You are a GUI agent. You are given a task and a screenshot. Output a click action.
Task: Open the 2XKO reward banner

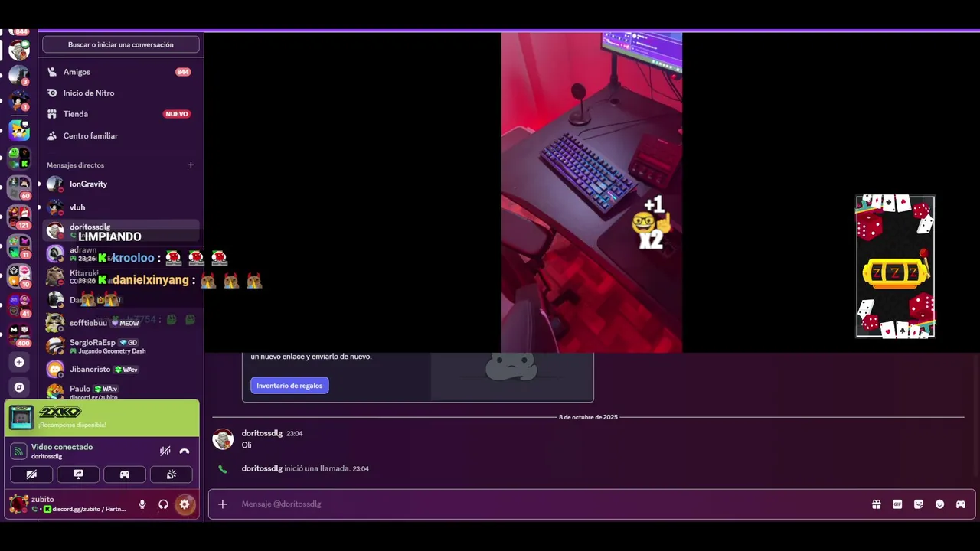pyautogui.click(x=102, y=418)
